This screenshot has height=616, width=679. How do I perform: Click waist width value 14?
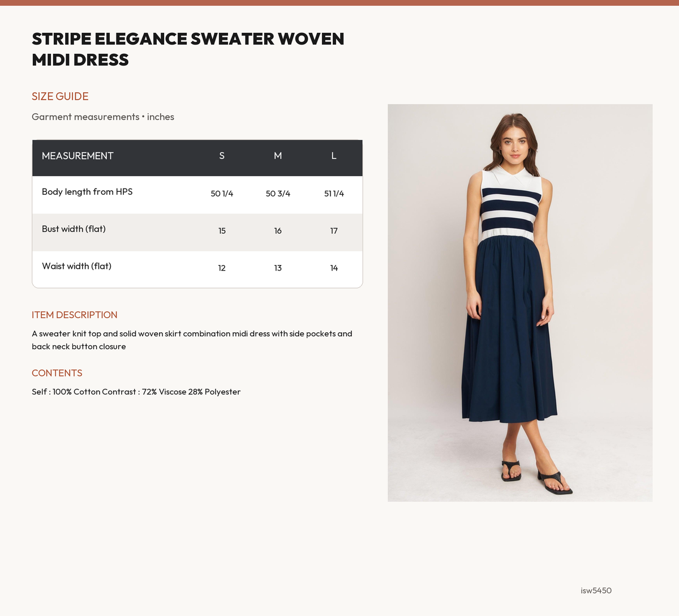point(334,268)
